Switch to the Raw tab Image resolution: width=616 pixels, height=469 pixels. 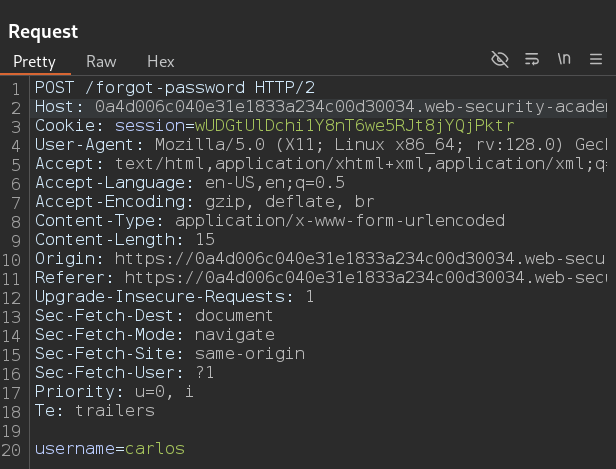tap(101, 61)
